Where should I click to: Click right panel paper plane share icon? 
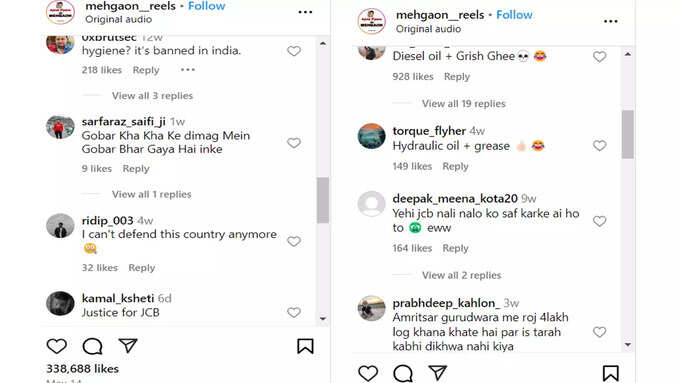pyautogui.click(x=438, y=373)
